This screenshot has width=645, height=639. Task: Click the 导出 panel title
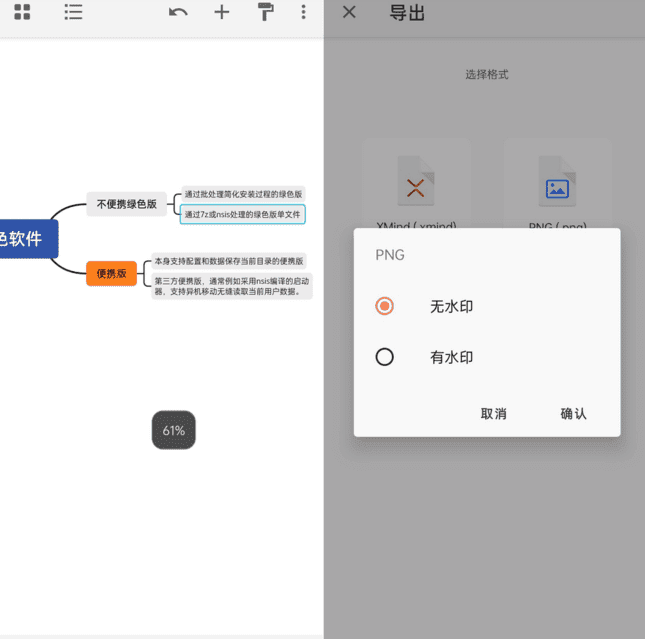[407, 13]
